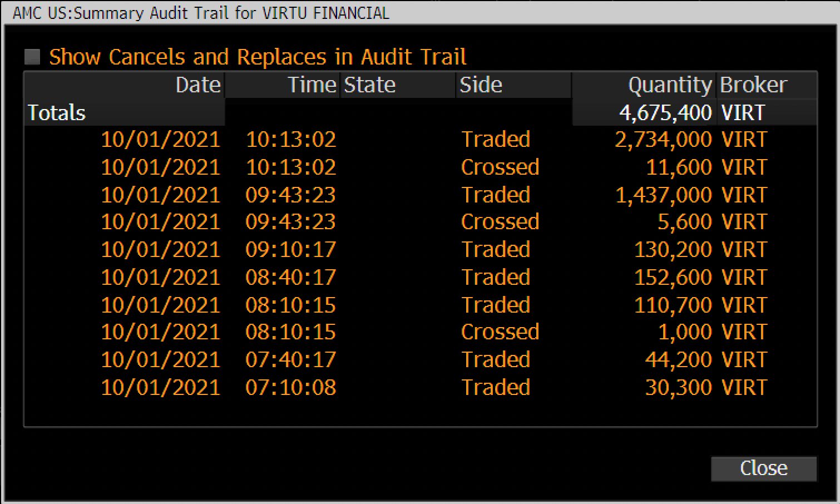840x504 pixels.
Task: Select the 07:40:17 Traded row
Action: 389,359
